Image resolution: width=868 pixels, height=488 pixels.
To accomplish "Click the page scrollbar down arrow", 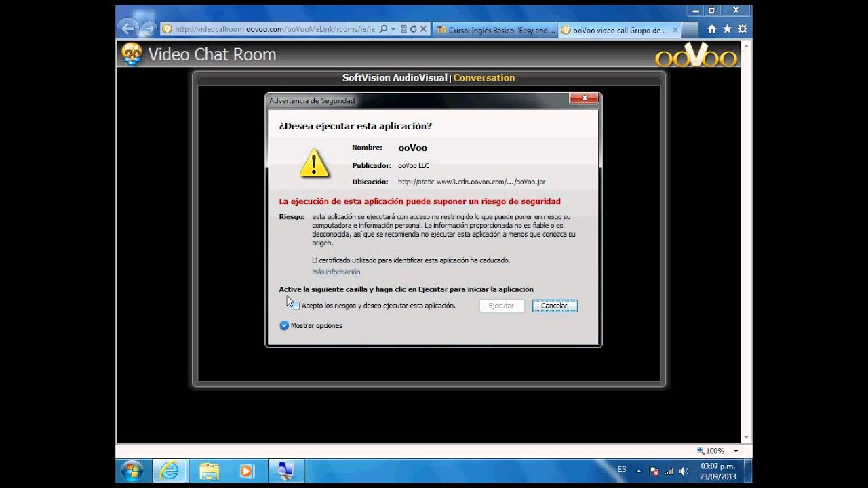I will [x=747, y=437].
